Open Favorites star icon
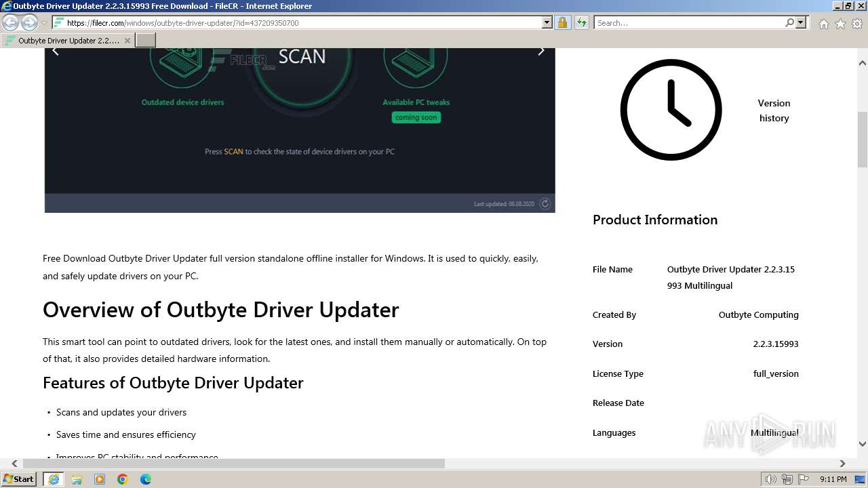The image size is (868, 488). (x=840, y=24)
